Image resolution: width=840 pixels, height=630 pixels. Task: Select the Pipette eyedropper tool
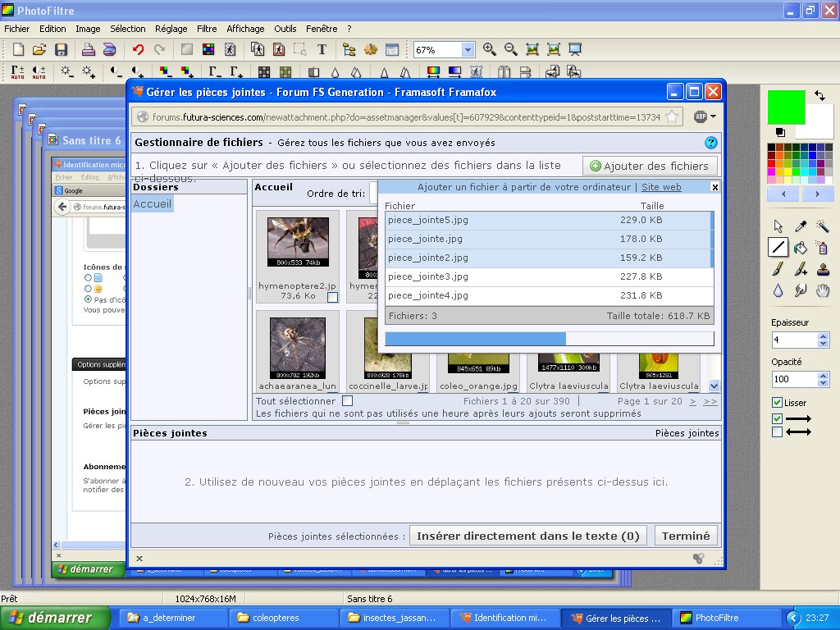point(801,226)
